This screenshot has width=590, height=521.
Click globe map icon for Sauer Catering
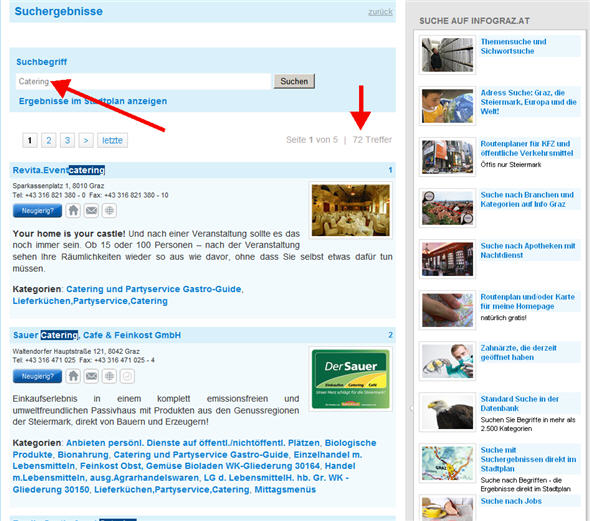point(109,376)
